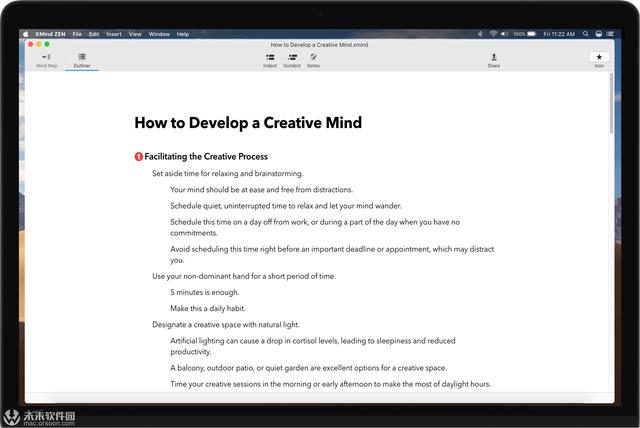
Task: Click A balcony, outdoor patio line
Action: coord(309,368)
